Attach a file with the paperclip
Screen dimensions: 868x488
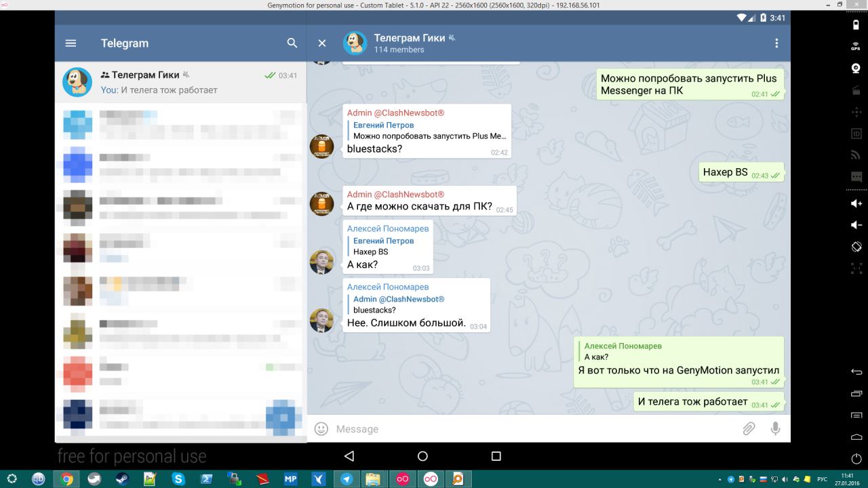749,428
